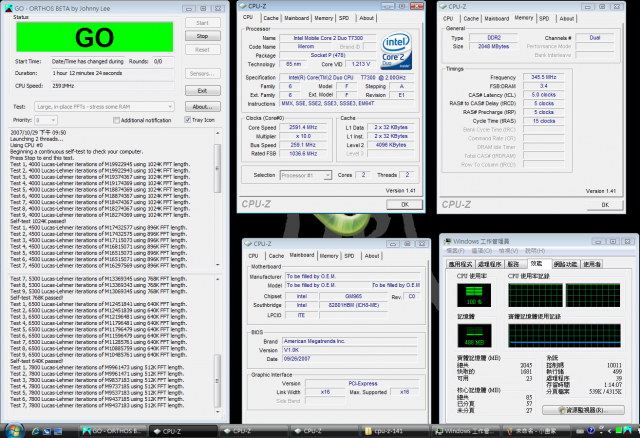The height and width of the screenshot is (438, 640).
Task: Click the Multiplier value x 10.0
Action: 303,136
